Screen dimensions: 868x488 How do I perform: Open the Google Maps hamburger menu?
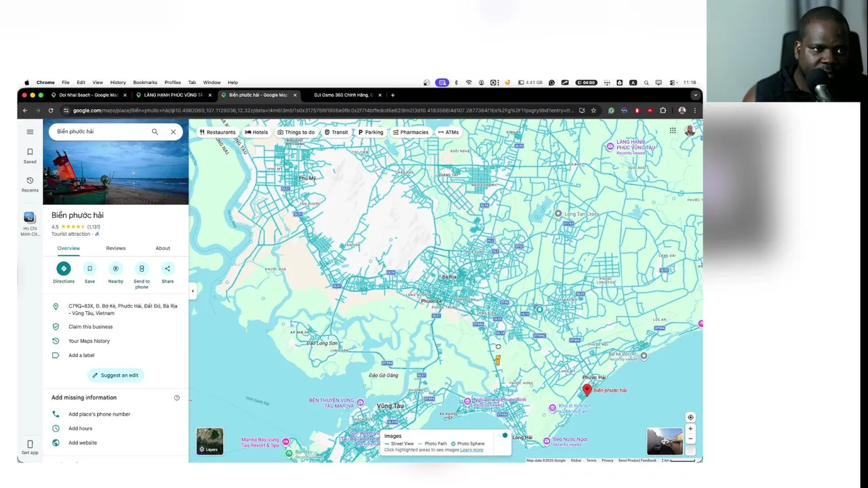30,131
